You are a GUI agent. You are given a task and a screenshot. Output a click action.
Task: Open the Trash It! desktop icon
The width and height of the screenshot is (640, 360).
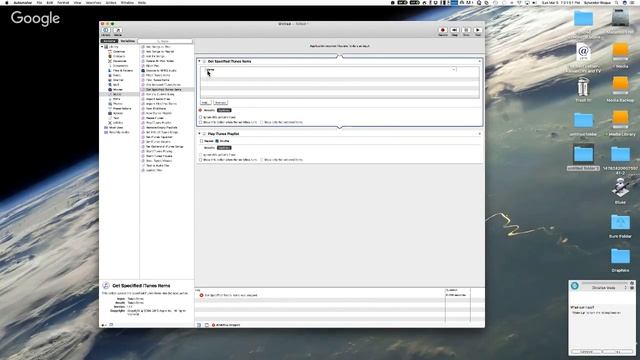[583, 87]
